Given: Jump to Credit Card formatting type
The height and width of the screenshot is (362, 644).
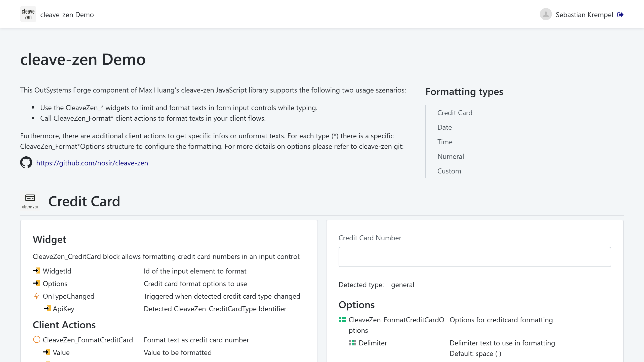Looking at the screenshot, I should click(x=455, y=113).
